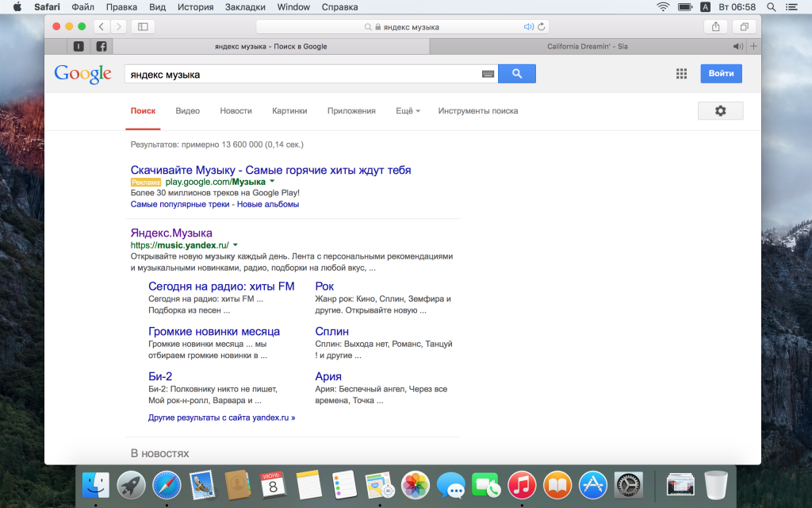Open the on-screen keyboard in search box
Image resolution: width=812 pixels, height=508 pixels.
(488, 74)
